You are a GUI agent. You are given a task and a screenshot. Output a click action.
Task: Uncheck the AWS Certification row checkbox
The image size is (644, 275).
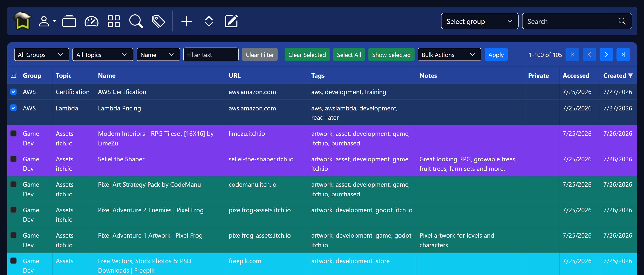[14, 92]
